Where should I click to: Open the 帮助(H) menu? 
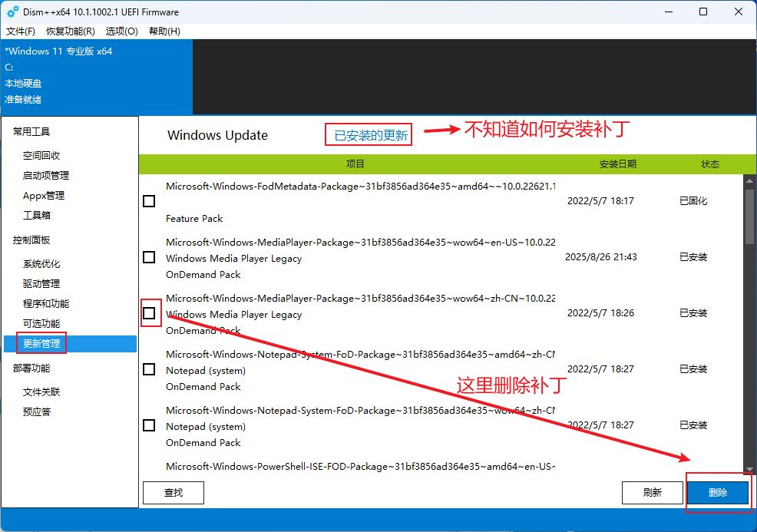tap(164, 31)
